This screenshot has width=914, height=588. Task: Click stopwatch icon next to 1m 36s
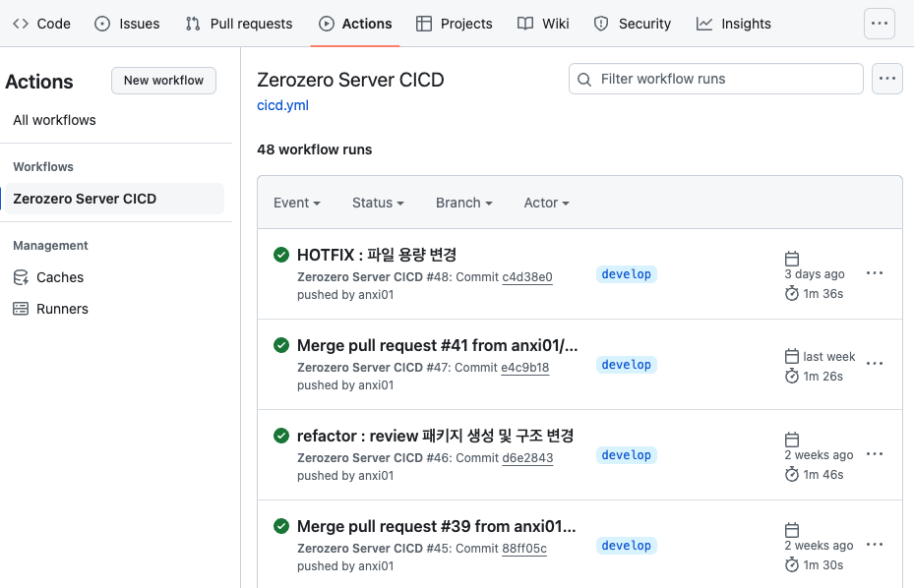pyautogui.click(x=792, y=293)
